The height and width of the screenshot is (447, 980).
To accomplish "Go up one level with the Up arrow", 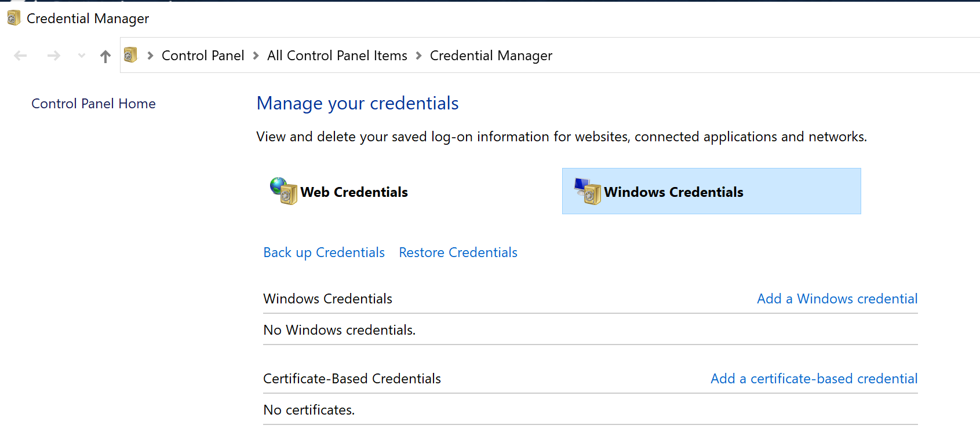I will point(105,56).
